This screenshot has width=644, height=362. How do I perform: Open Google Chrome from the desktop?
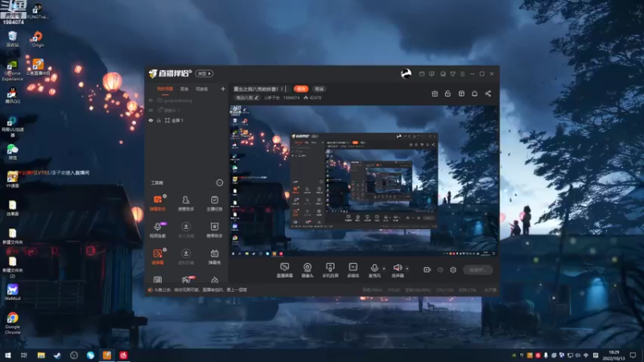pos(12,323)
